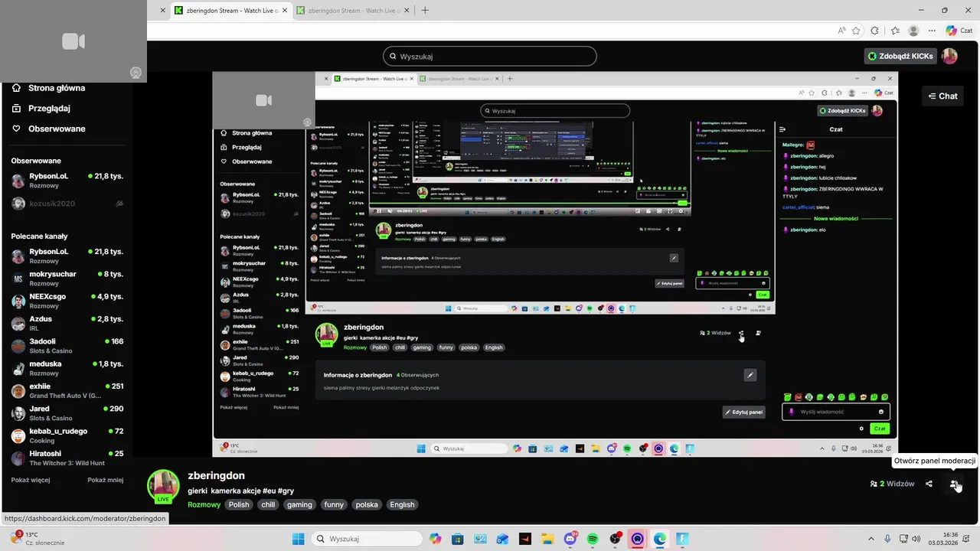Screen dimensions: 980x551
Task: Open meduska channel in sidebar
Action: click(x=67, y=368)
